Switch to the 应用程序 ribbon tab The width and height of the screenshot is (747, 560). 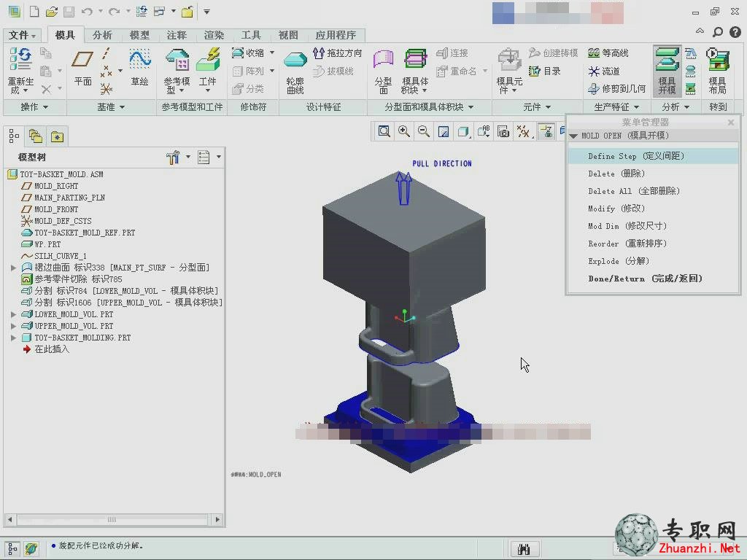click(x=336, y=35)
